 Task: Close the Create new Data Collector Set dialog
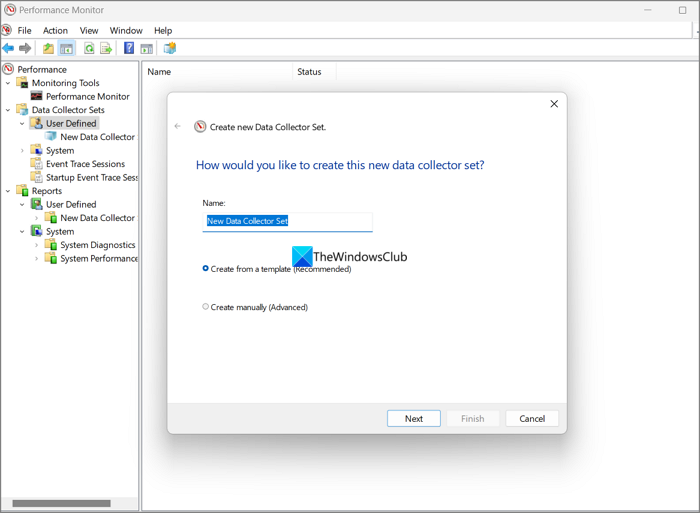[554, 104]
